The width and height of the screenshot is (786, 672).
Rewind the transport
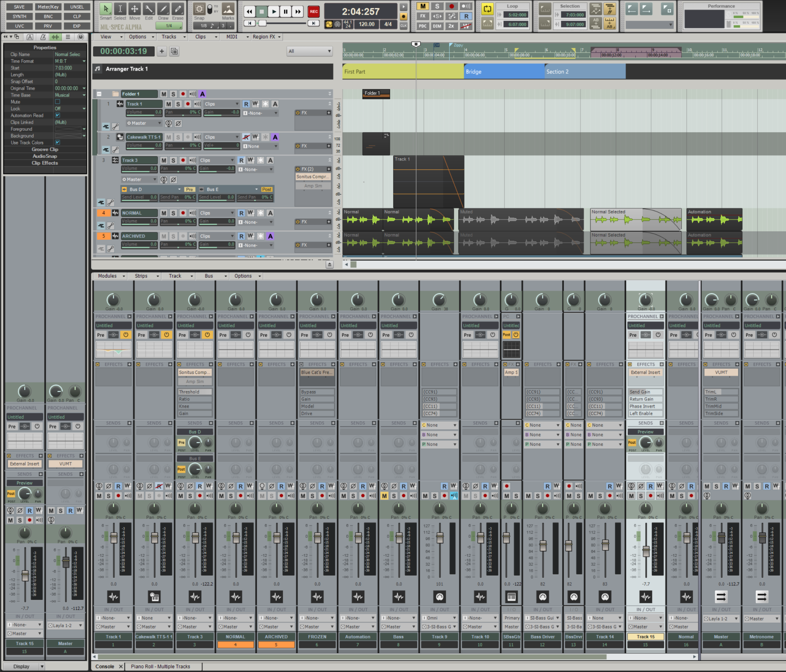click(249, 12)
